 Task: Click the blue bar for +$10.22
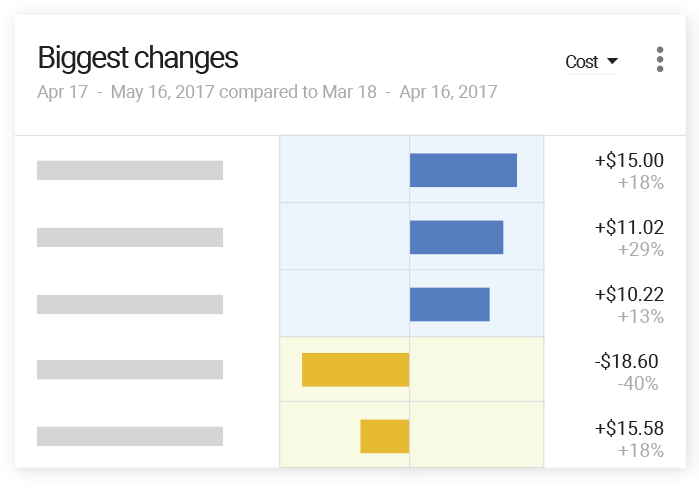pyautogui.click(x=449, y=304)
